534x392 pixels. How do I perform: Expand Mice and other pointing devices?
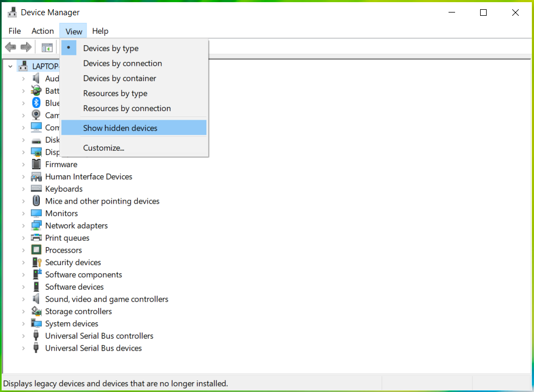click(x=23, y=201)
